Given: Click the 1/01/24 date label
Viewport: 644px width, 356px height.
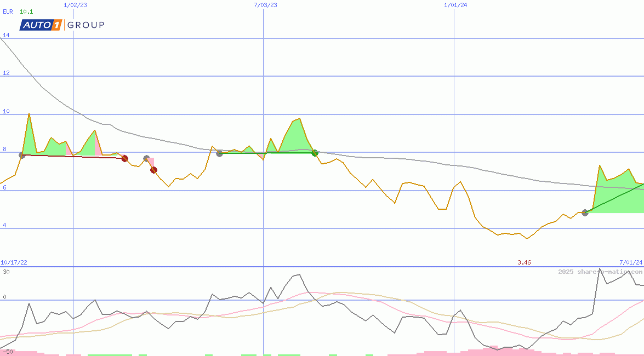Looking at the screenshot, I should tap(455, 5).
